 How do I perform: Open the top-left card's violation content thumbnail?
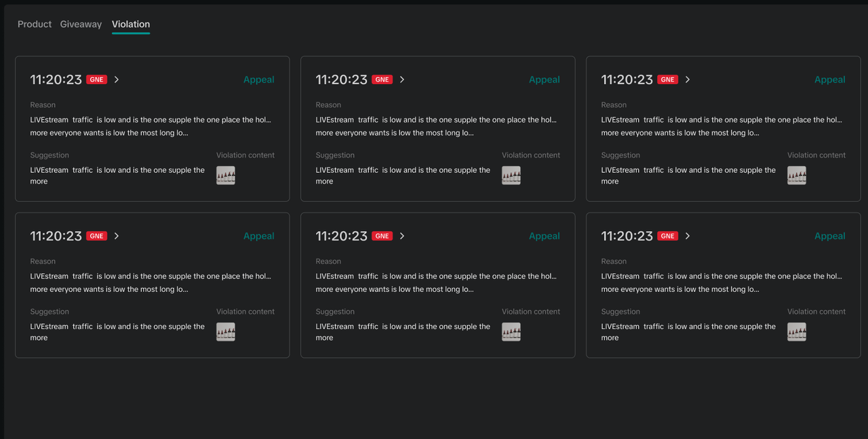[226, 175]
